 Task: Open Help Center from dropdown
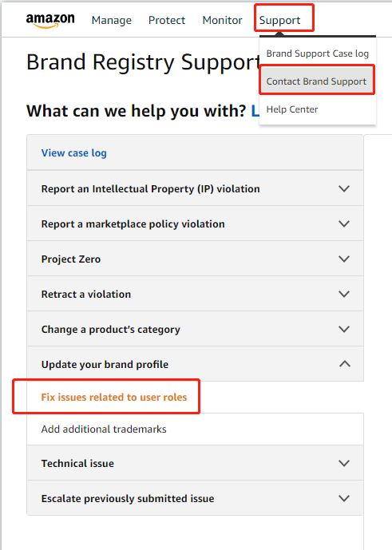[292, 109]
